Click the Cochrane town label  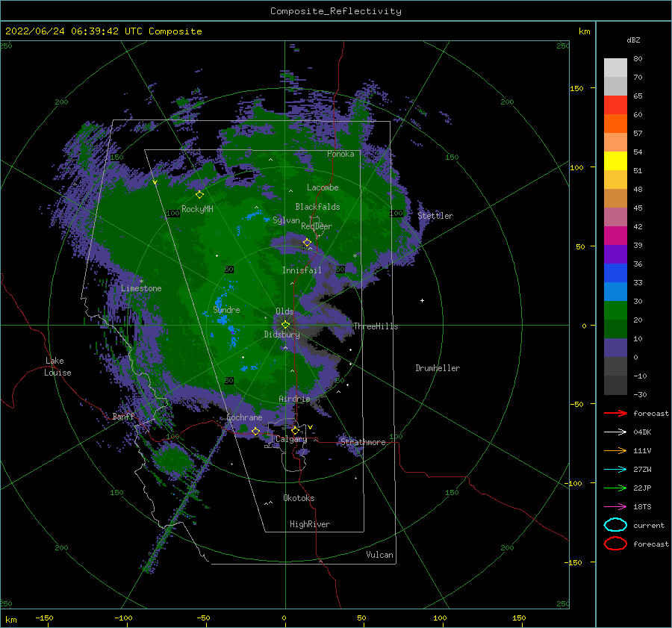point(244,417)
